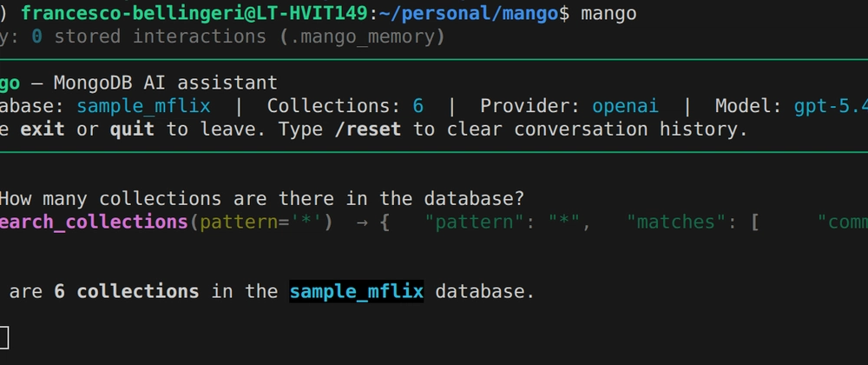The height and width of the screenshot is (365, 868).
Task: Click the search_collections tool call name
Action: point(94,222)
